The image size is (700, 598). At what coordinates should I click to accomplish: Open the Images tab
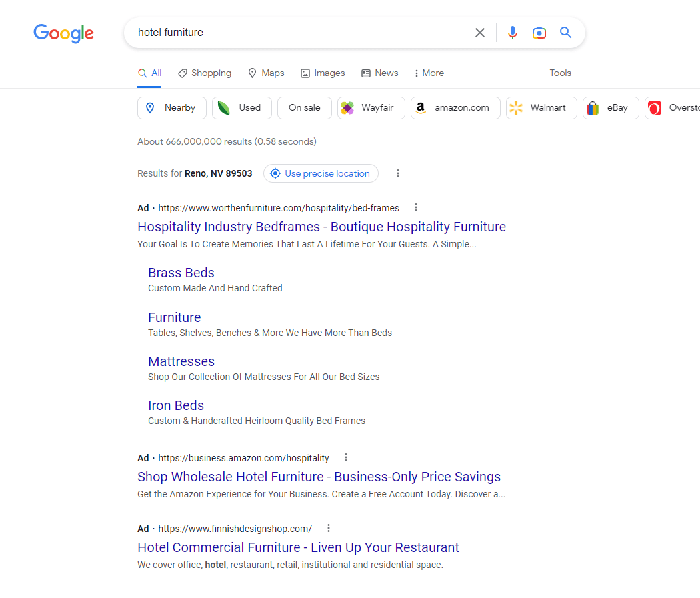pos(323,73)
